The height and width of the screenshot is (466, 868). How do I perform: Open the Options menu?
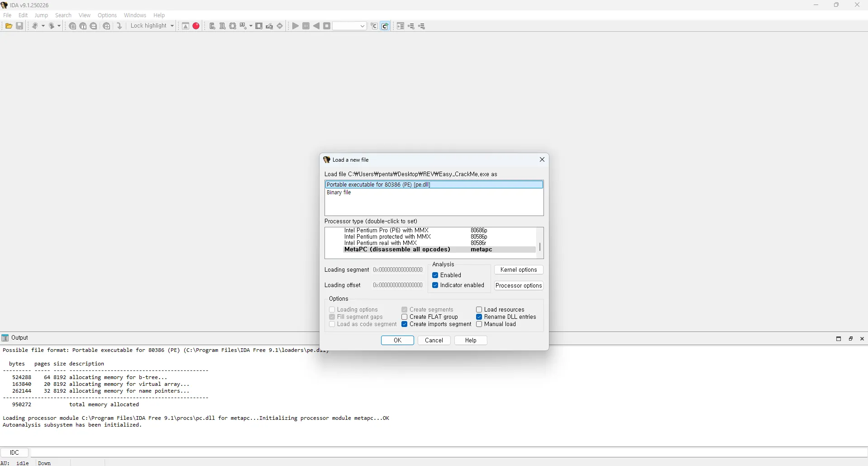[x=107, y=15]
